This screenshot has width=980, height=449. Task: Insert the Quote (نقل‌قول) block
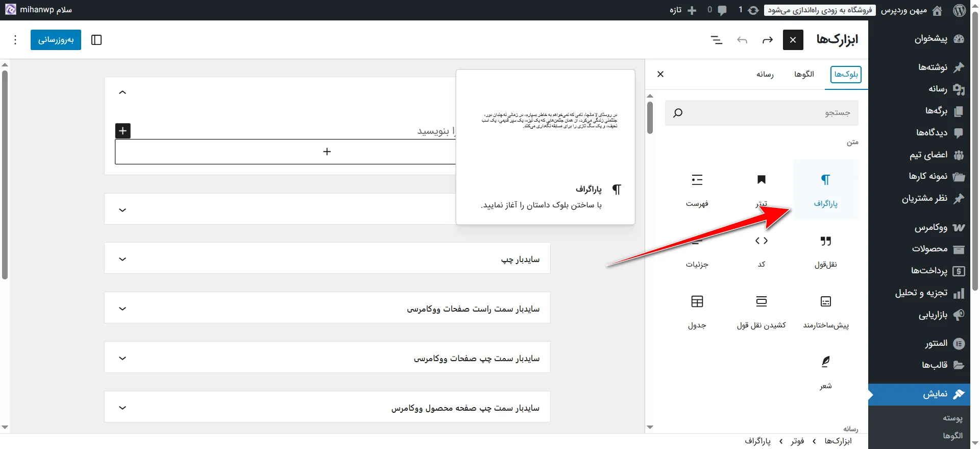click(x=825, y=251)
